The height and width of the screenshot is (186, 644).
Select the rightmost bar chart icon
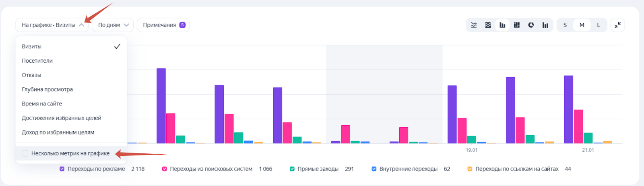(x=545, y=25)
